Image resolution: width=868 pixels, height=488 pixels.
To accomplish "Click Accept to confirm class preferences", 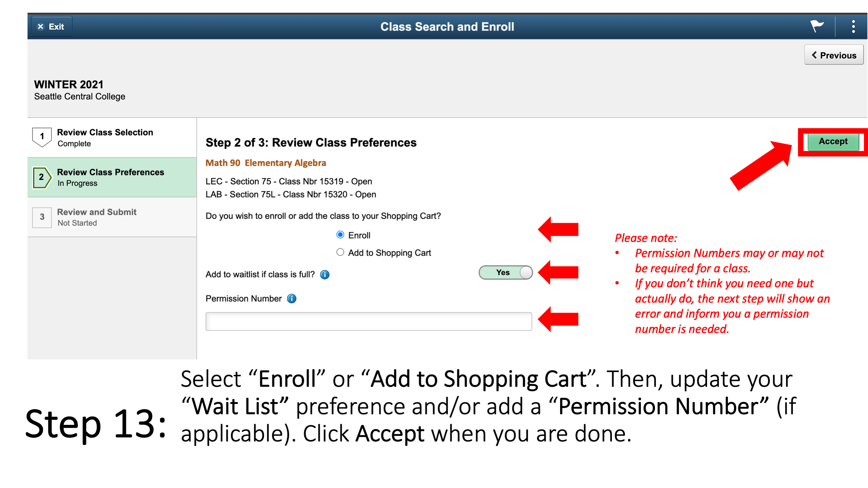I will click(x=834, y=141).
